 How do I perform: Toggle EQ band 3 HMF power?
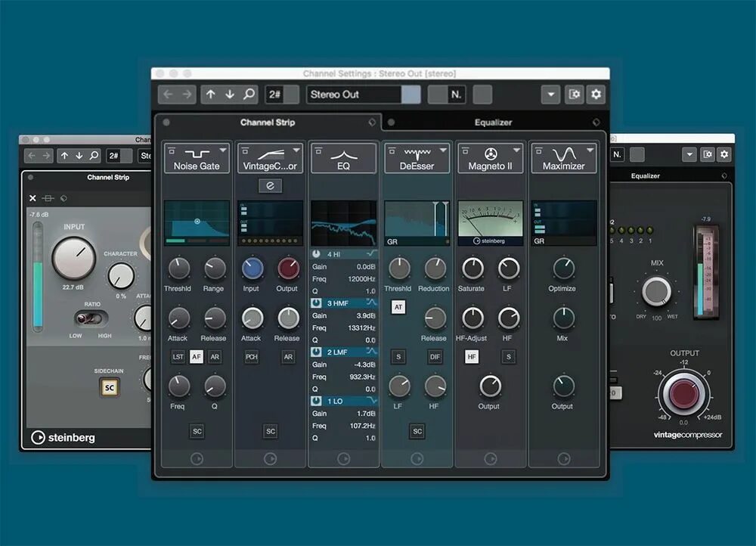(316, 303)
